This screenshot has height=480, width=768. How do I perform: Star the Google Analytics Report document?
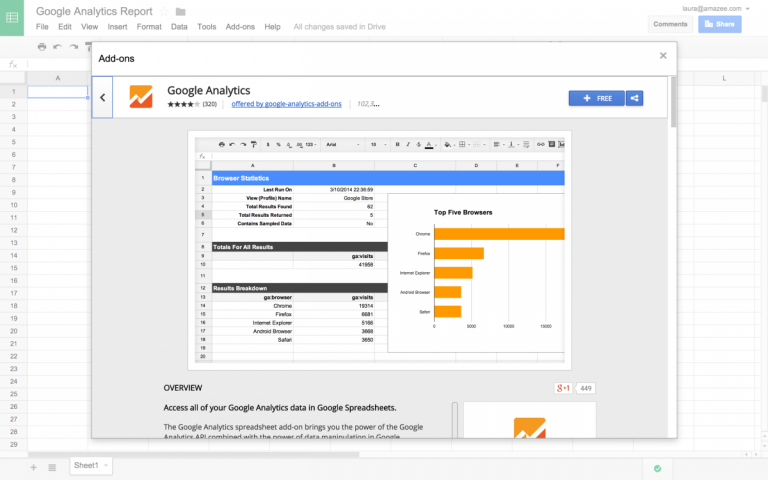(164, 11)
